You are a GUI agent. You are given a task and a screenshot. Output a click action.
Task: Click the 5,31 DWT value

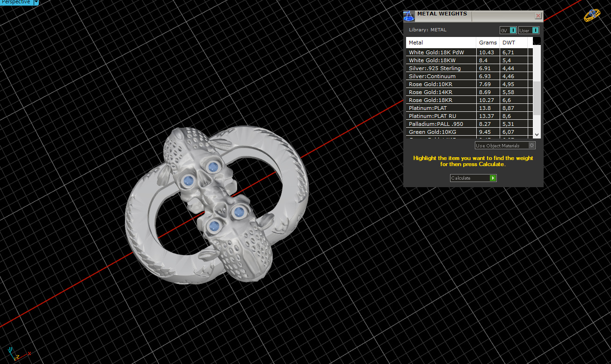click(508, 124)
